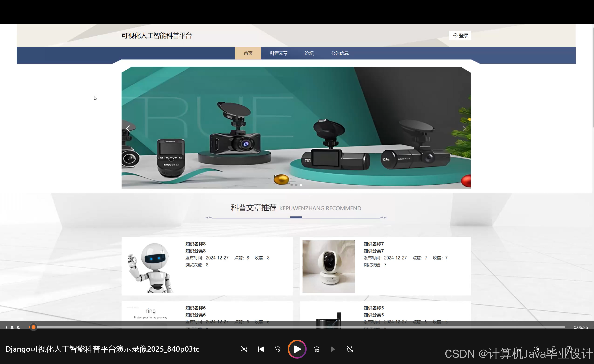The height and width of the screenshot is (364, 594).
Task: Select the third carousel dot indicator
Action: (301, 185)
